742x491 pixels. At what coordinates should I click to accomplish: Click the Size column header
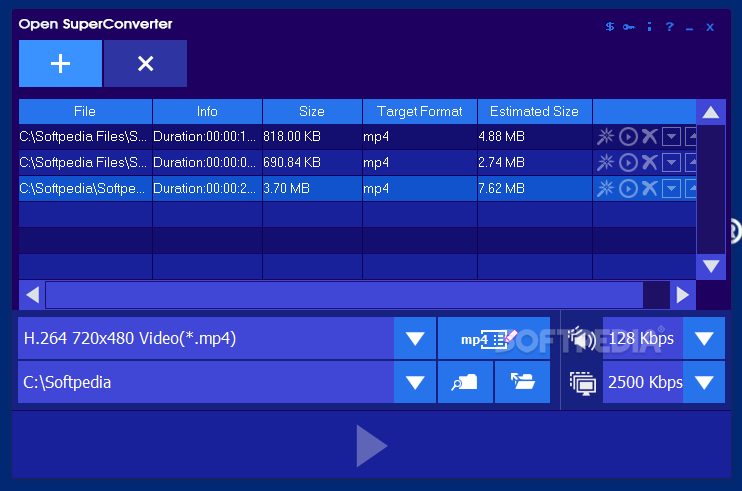tap(312, 112)
